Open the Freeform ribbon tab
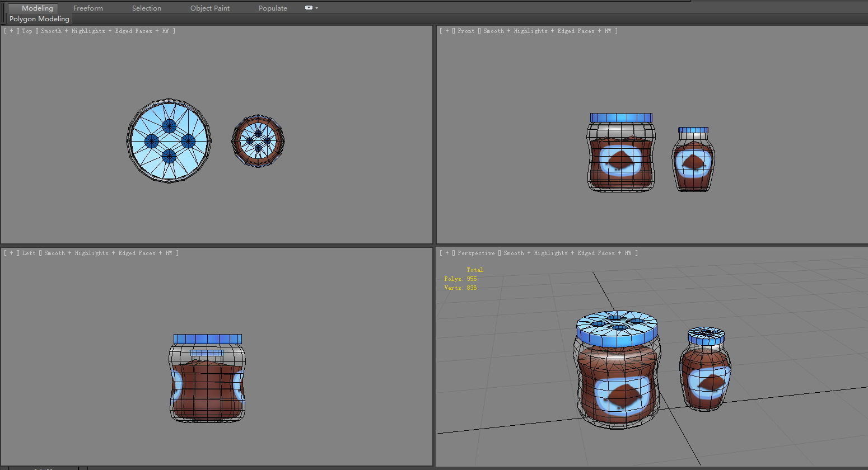The height and width of the screenshot is (470, 868). coord(88,8)
